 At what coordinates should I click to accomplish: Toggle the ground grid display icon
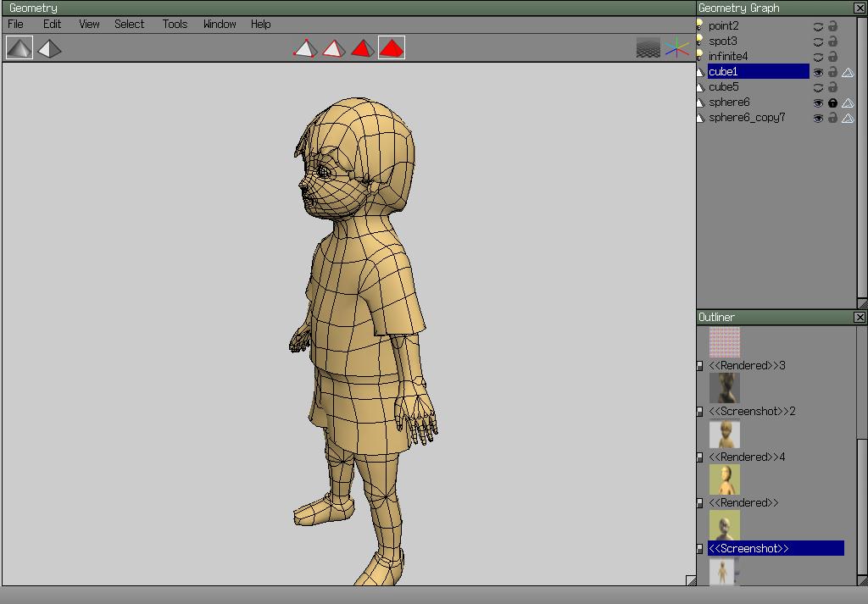click(648, 48)
